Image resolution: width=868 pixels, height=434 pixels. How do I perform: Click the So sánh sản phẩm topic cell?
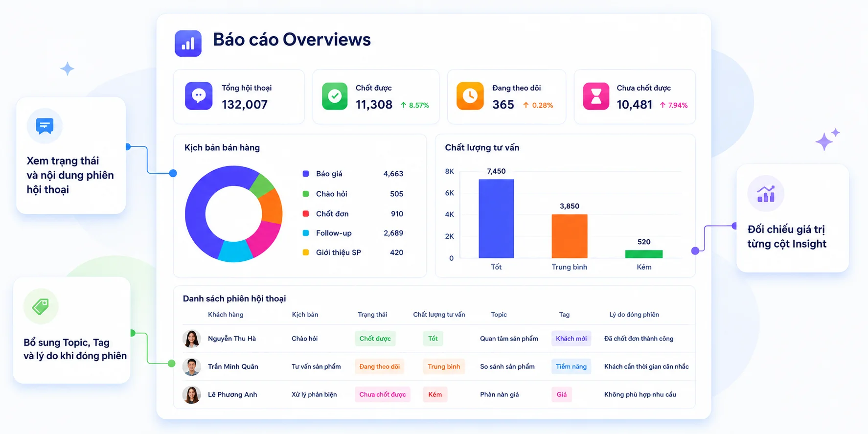click(507, 366)
